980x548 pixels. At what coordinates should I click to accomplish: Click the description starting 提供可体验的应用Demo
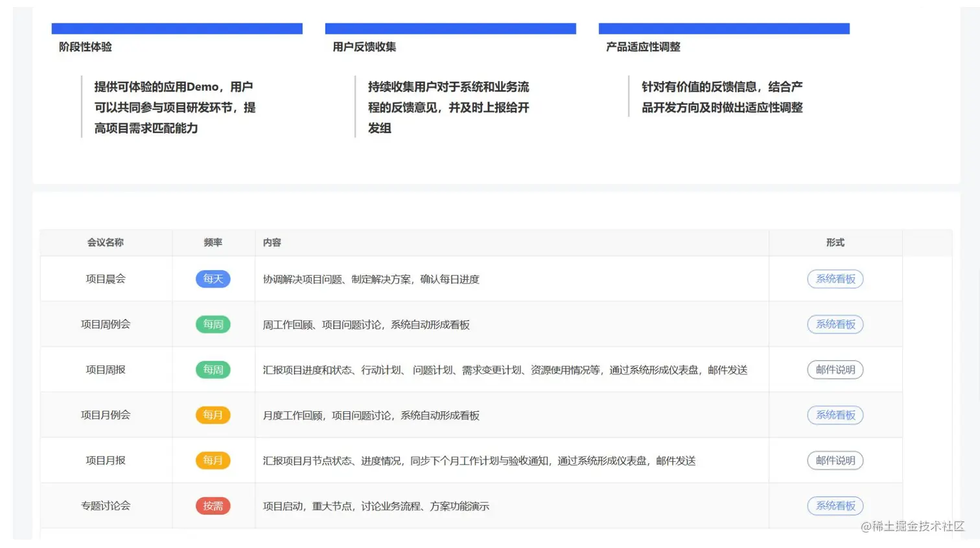(x=175, y=107)
